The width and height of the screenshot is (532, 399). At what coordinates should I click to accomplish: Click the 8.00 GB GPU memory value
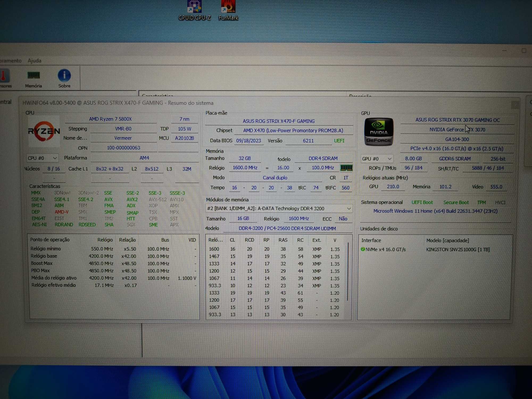[x=413, y=159]
